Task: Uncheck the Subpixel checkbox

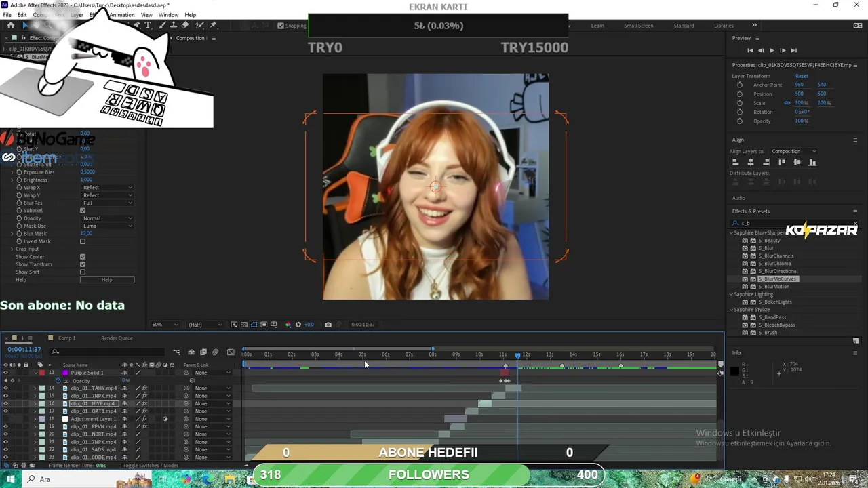Action: (x=83, y=211)
